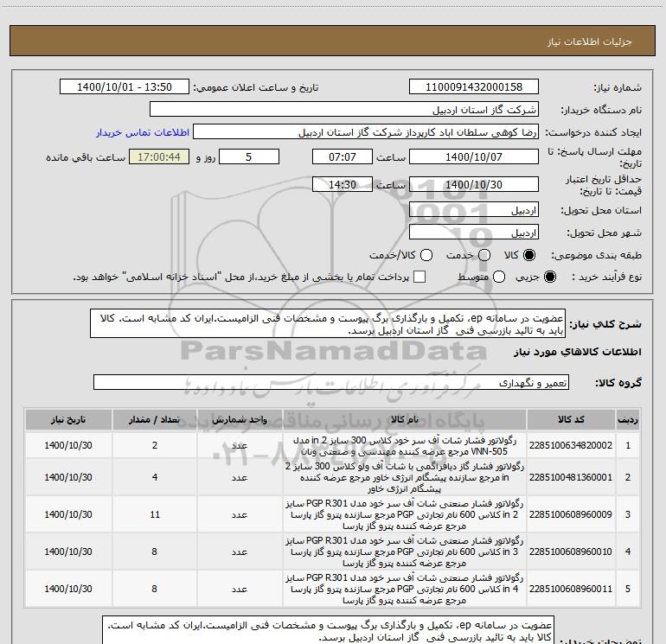This screenshot has height=644, width=666.
Task: Click PGP R301 size 3 in item name
Action: pos(405,552)
